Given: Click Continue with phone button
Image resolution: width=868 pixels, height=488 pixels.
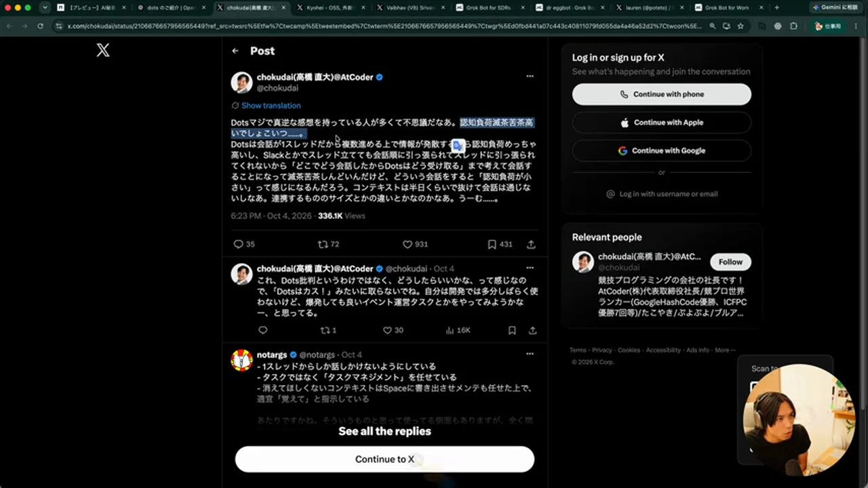Looking at the screenshot, I should tap(661, 94).
